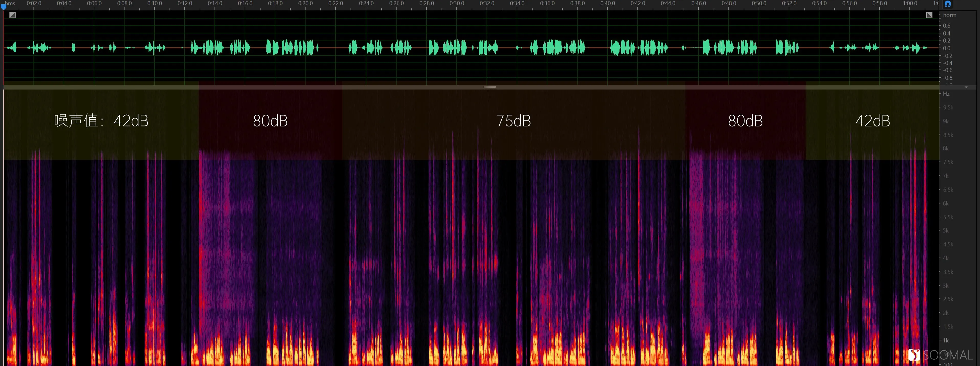Jump to 0:26.0 on the time ruler
The height and width of the screenshot is (366, 980).
click(396, 3)
